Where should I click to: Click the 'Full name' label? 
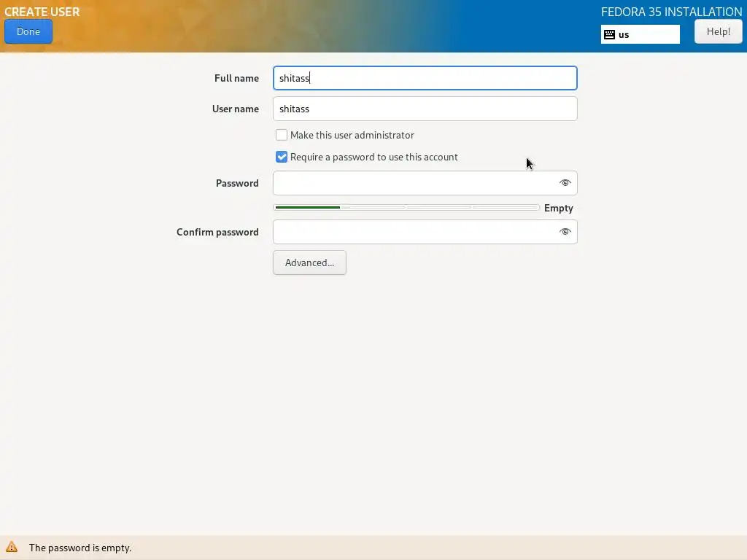236,78
